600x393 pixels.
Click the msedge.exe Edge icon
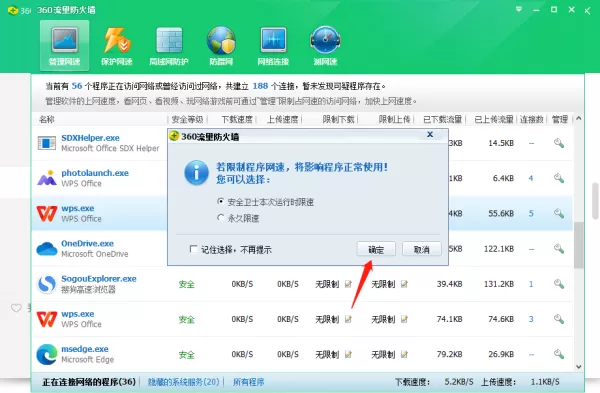pos(47,354)
